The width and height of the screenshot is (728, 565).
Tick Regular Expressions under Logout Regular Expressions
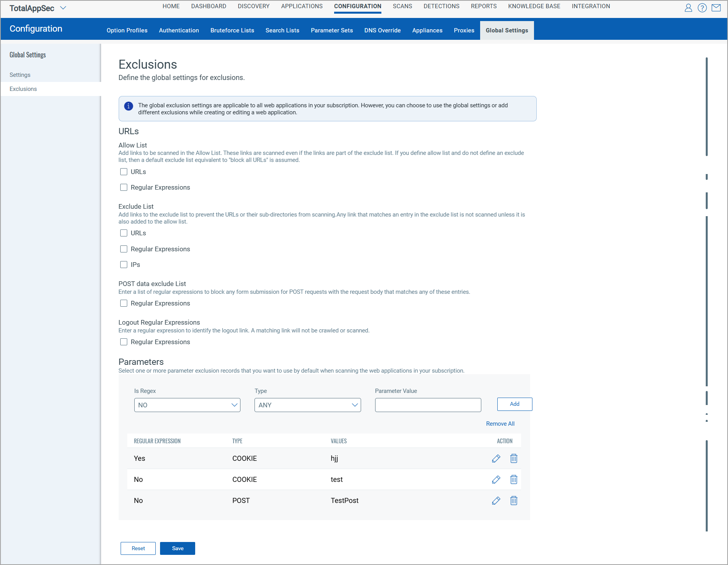pos(124,342)
